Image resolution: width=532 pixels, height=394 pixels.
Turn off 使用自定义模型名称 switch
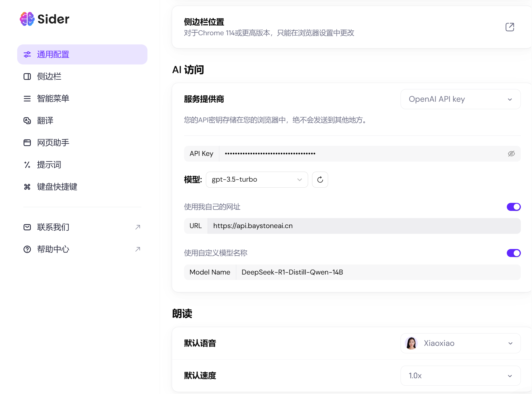[x=514, y=253]
